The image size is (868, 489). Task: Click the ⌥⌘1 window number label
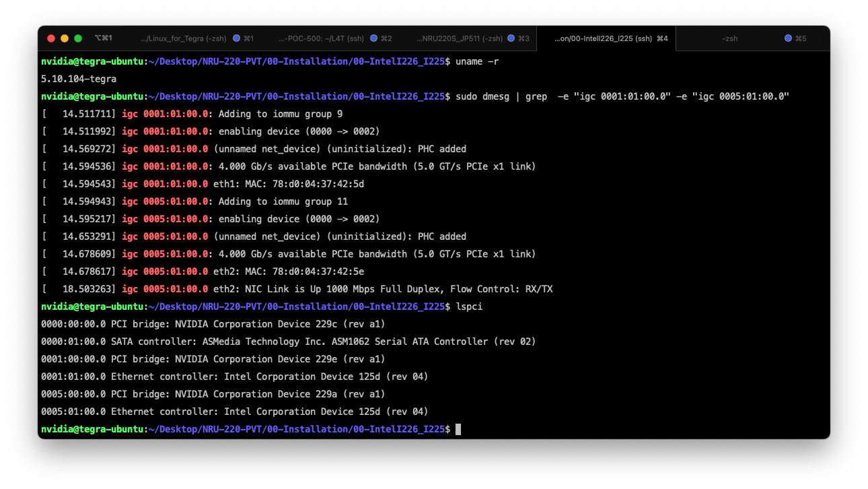104,38
